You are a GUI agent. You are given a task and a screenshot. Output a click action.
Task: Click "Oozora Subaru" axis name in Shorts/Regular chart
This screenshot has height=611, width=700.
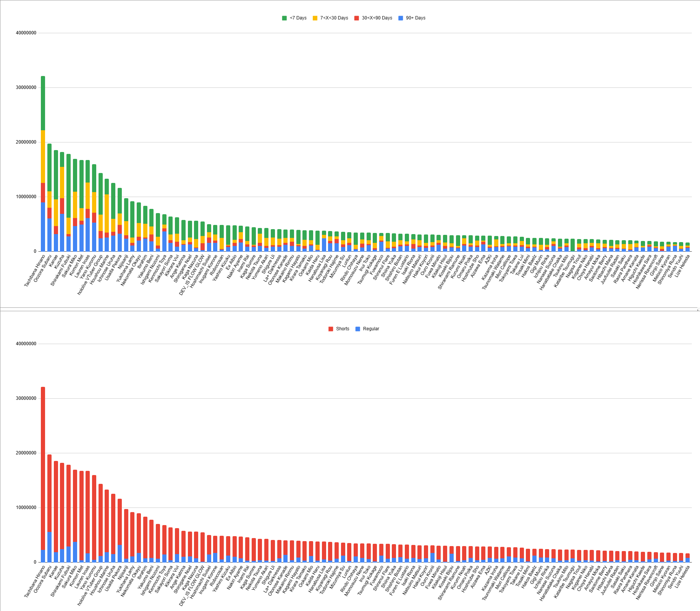[42, 579]
